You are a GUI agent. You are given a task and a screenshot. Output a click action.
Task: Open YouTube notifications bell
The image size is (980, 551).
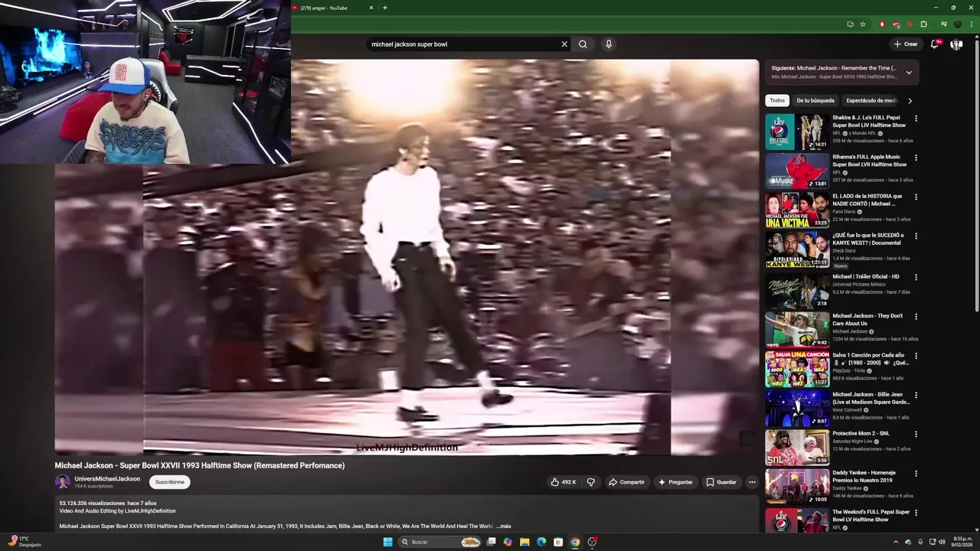(x=935, y=44)
